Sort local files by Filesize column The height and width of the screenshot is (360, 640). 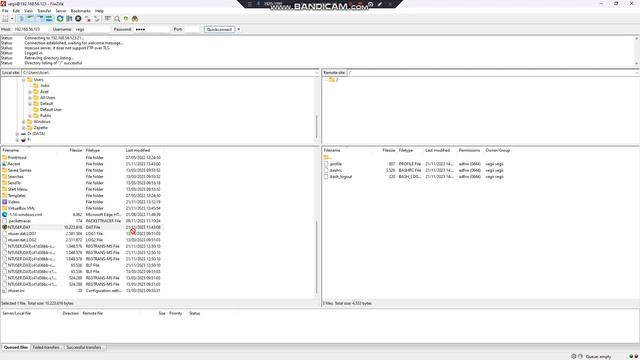coord(76,150)
